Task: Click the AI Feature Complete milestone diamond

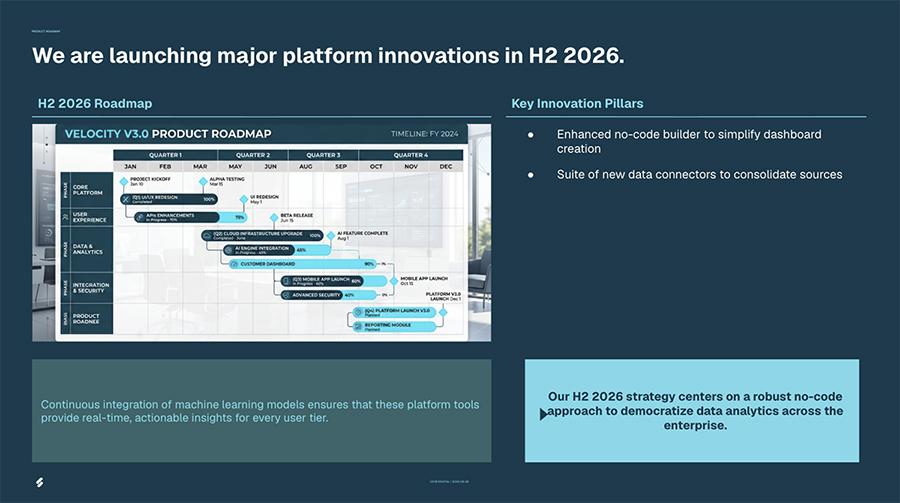Action: click(x=331, y=235)
